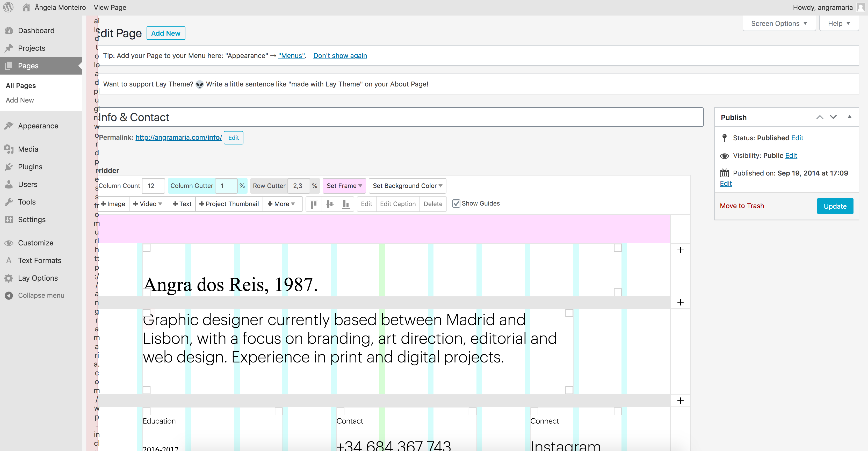Open the Lay Options gear menu
Image resolution: width=868 pixels, height=451 pixels.
tap(38, 278)
